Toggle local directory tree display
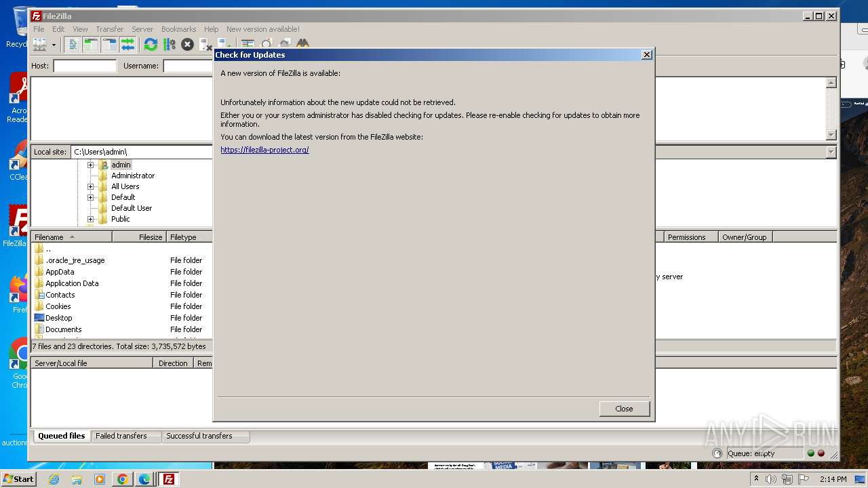 91,45
